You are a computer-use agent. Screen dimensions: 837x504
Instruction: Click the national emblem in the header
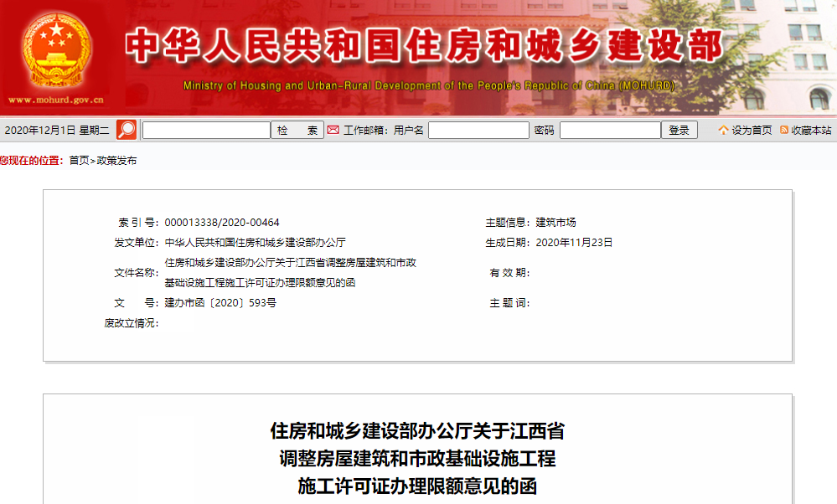click(57, 49)
